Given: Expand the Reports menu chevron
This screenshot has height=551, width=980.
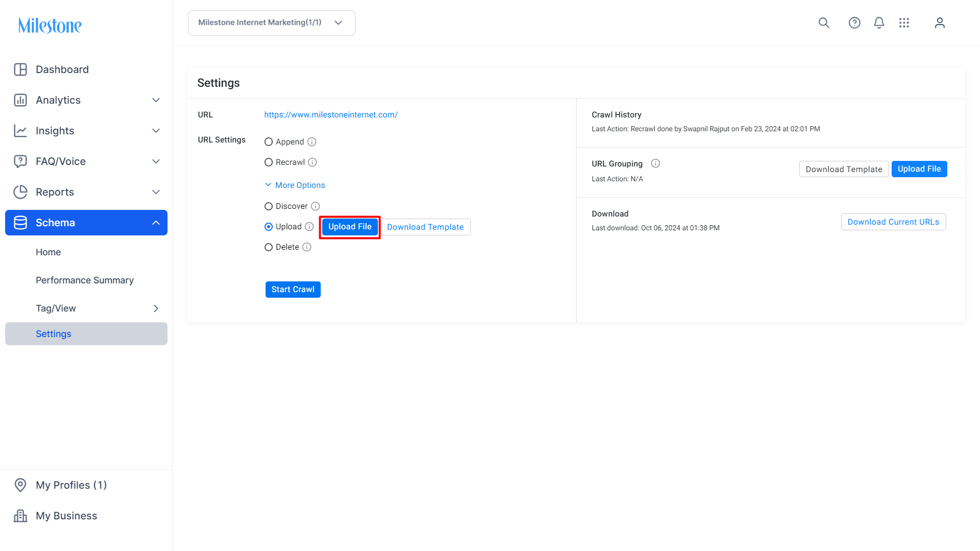Looking at the screenshot, I should click(x=156, y=192).
